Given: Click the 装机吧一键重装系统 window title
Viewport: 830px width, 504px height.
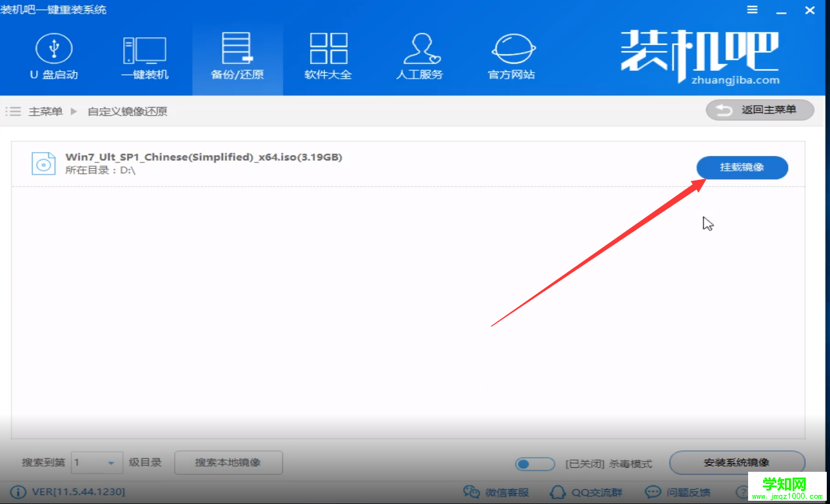Looking at the screenshot, I should tap(54, 10).
